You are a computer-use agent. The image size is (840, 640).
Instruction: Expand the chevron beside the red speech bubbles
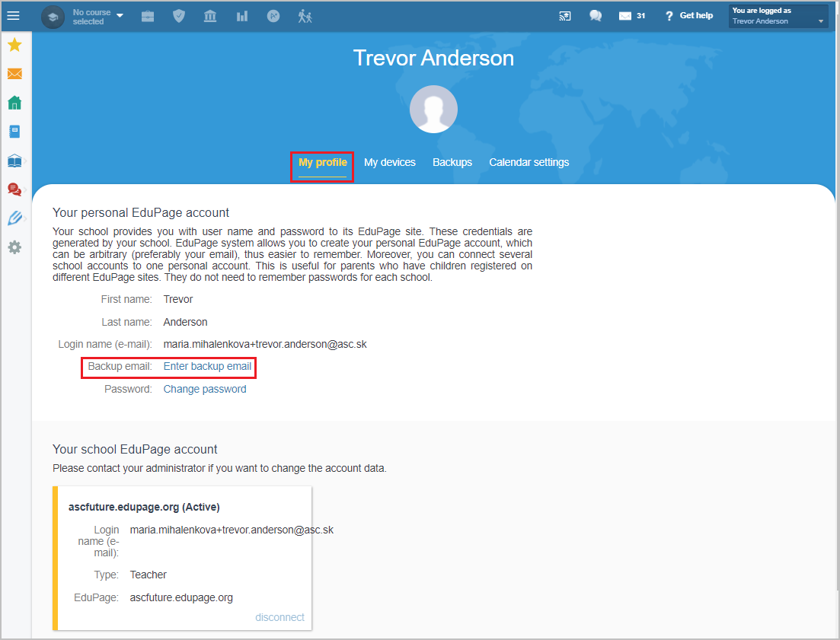pos(25,189)
